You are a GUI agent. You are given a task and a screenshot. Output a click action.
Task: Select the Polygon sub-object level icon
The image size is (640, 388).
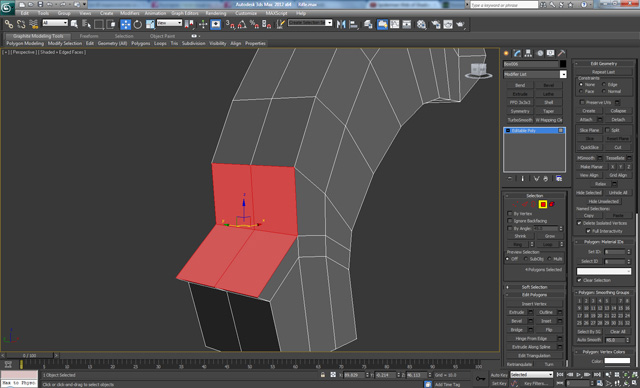(543, 204)
